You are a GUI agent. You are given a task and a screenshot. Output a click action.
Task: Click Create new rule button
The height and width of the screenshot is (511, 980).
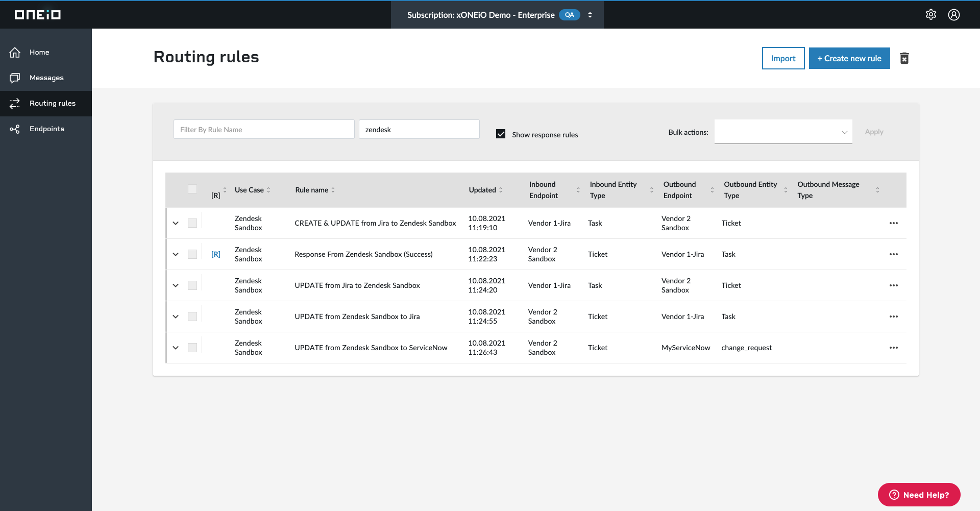coord(849,58)
